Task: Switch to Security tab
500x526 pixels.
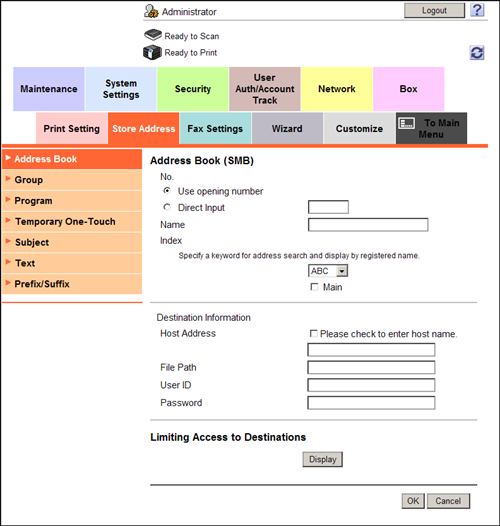Action: (x=193, y=89)
